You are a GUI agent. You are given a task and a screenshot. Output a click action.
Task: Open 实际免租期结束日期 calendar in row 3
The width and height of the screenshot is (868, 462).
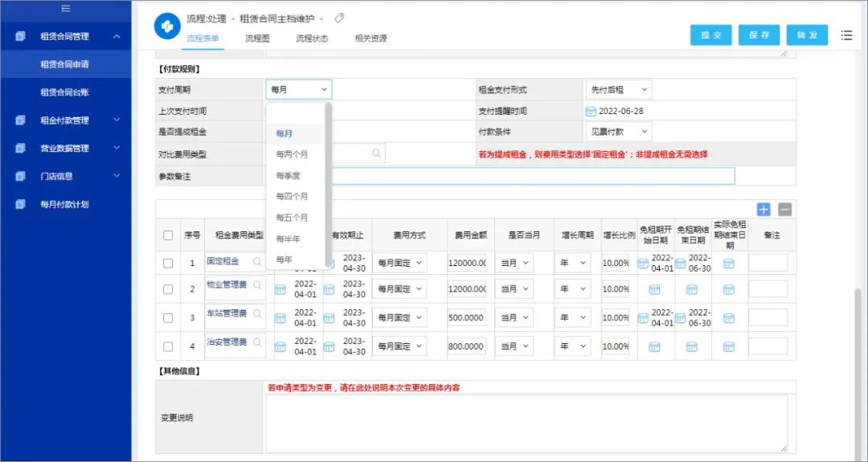pos(728,318)
